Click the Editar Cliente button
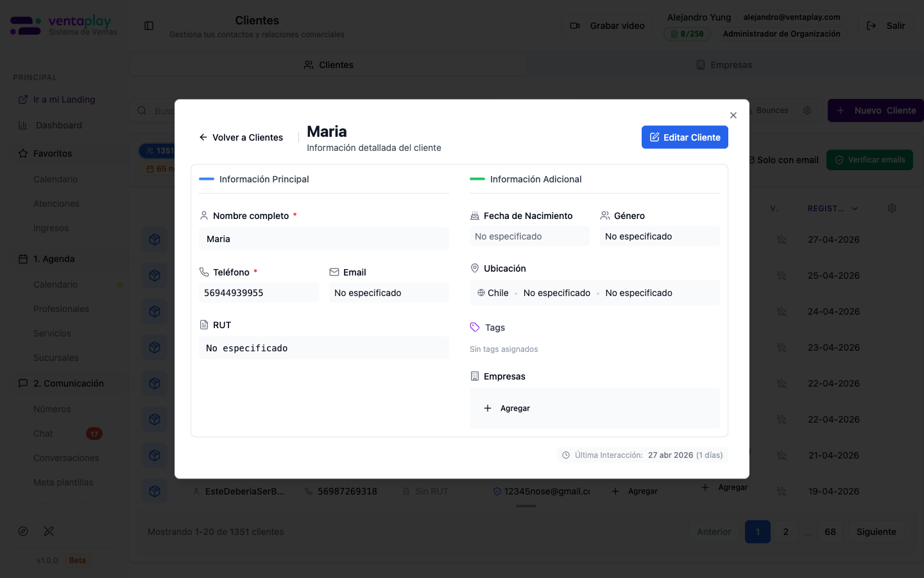This screenshot has width=924, height=578. pyautogui.click(x=685, y=137)
